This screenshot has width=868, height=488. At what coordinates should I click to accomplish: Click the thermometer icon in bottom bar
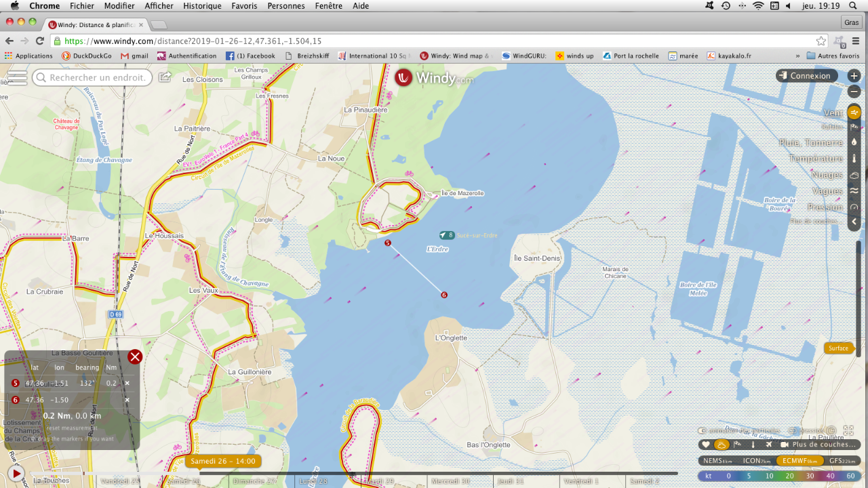point(753,445)
